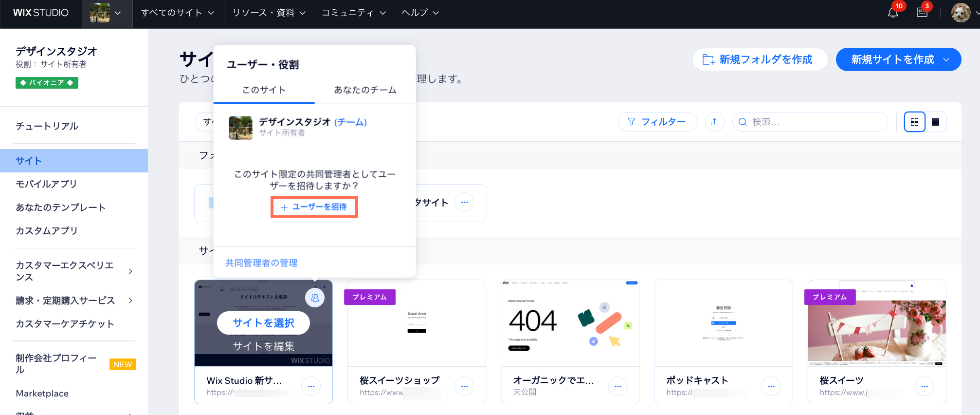Open the inbox icon with badge 3
Image resolution: width=980 pixels, height=415 pixels.
click(x=922, y=13)
